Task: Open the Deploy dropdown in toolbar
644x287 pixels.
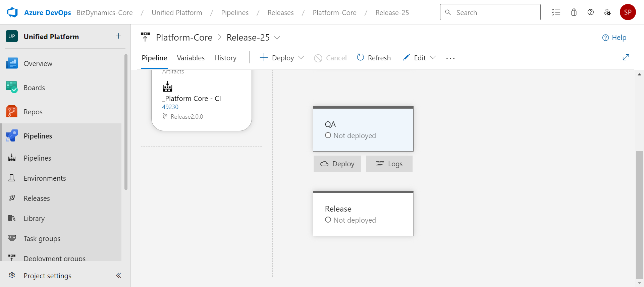Action: pyautogui.click(x=282, y=58)
